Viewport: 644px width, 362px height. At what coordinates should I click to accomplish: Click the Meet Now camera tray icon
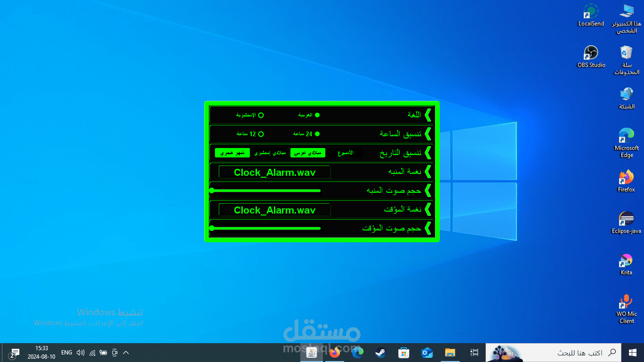[x=114, y=353]
